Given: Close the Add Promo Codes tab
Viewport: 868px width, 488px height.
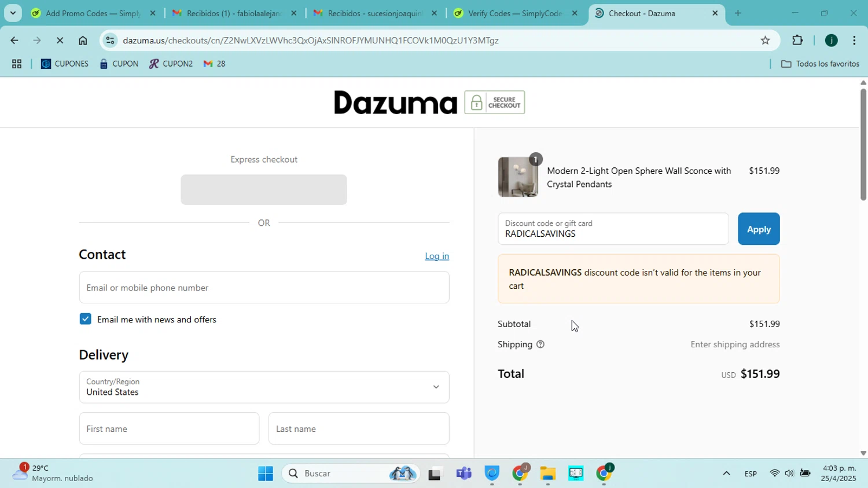Looking at the screenshot, I should 153,13.
